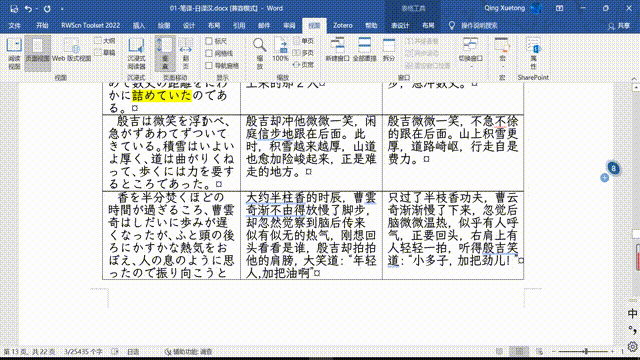Viewport: 640px width, 360px height.
Task: Click the zoom in plus button
Action: (x=612, y=351)
